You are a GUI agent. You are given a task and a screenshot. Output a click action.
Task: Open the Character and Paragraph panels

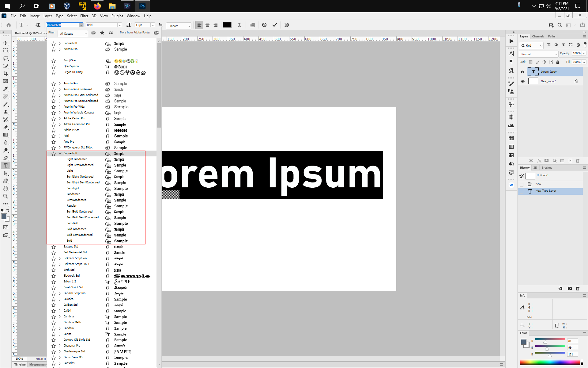coord(252,25)
